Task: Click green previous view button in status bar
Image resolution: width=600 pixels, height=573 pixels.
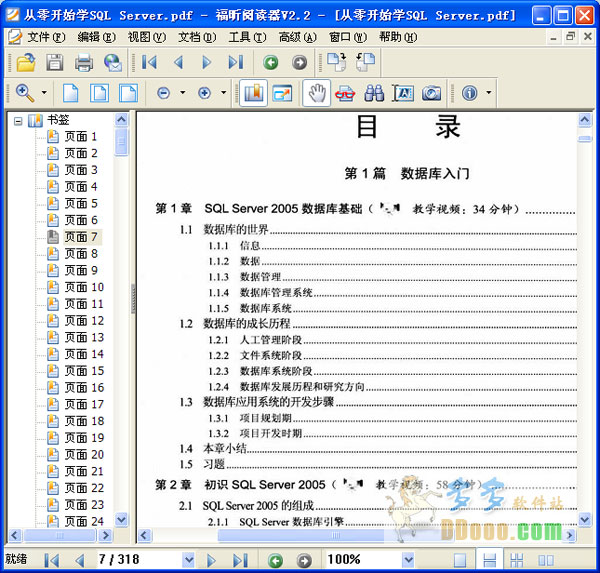Action: pos(276,561)
